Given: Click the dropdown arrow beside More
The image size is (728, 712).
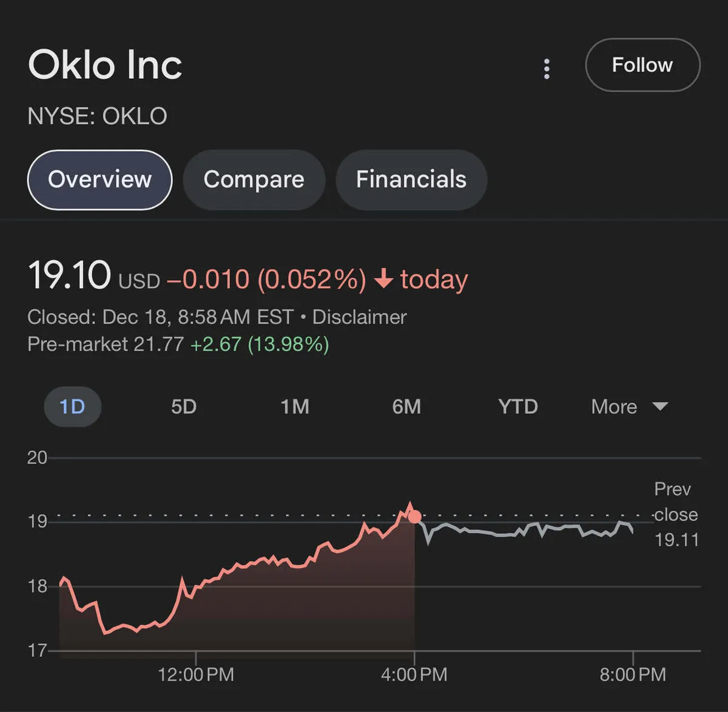Looking at the screenshot, I should click(x=660, y=406).
